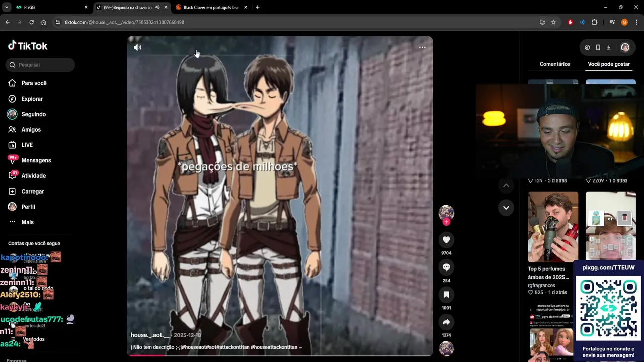Bookmark this page with star
The height and width of the screenshot is (362, 644).
(x=553, y=22)
